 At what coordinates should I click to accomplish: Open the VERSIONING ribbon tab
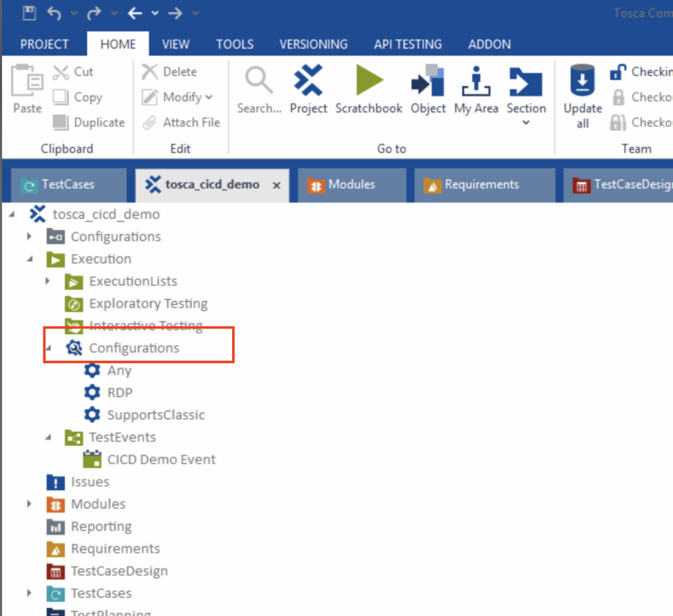pyautogui.click(x=313, y=44)
